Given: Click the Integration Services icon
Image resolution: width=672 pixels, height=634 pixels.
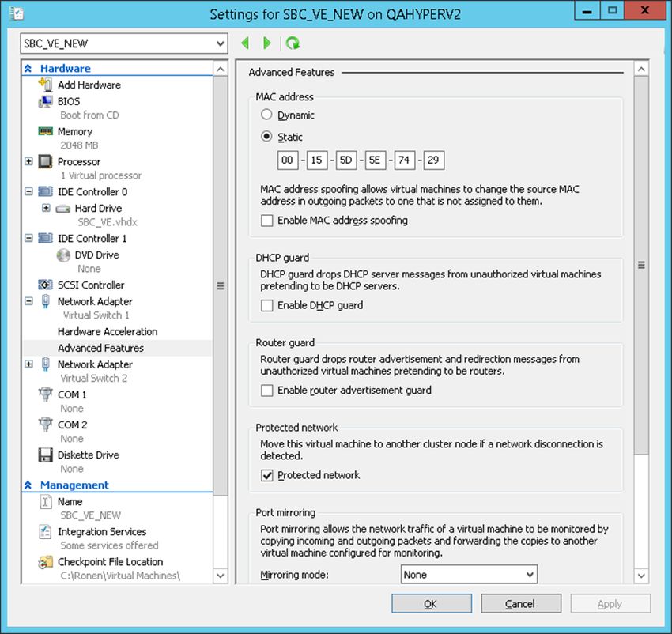Looking at the screenshot, I should click(x=45, y=531).
